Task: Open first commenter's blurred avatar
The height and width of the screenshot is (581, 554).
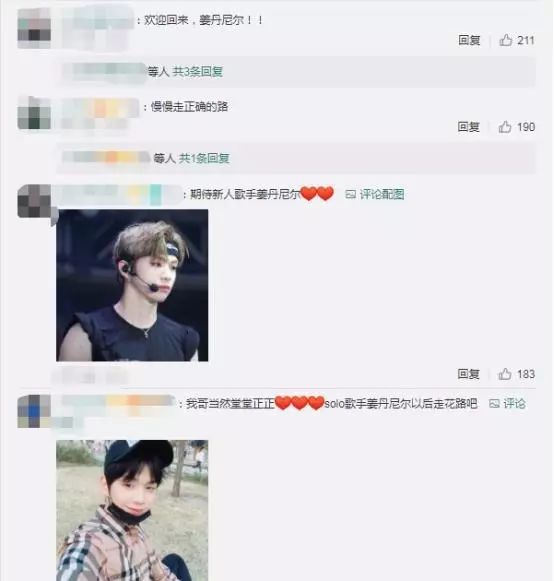Action: (34, 28)
